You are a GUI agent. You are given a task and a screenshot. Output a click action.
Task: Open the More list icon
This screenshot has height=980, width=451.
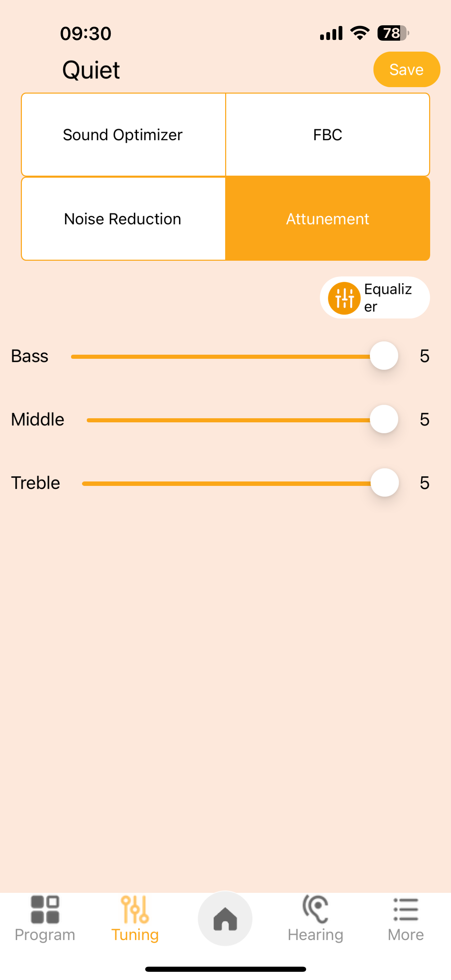(x=406, y=910)
